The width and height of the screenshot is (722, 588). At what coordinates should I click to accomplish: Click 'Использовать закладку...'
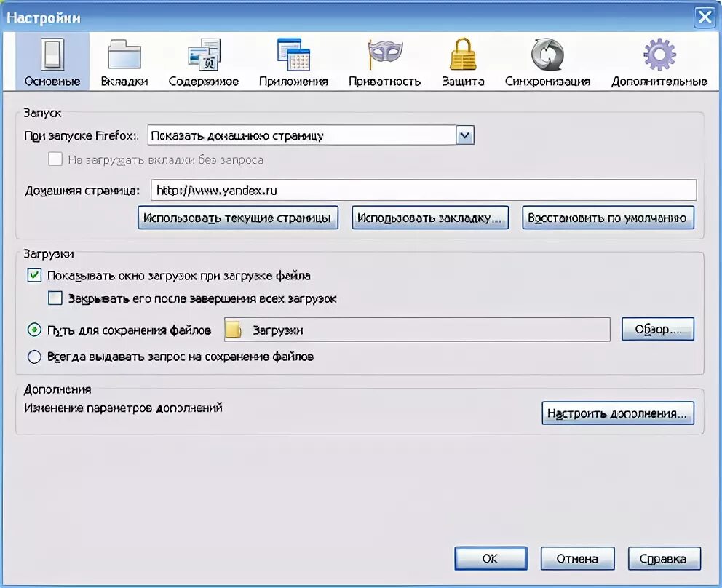429,218
